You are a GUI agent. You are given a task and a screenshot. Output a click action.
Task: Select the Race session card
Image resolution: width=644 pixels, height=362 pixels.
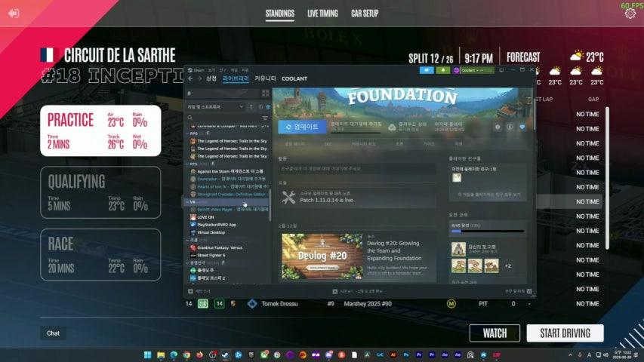pos(100,254)
